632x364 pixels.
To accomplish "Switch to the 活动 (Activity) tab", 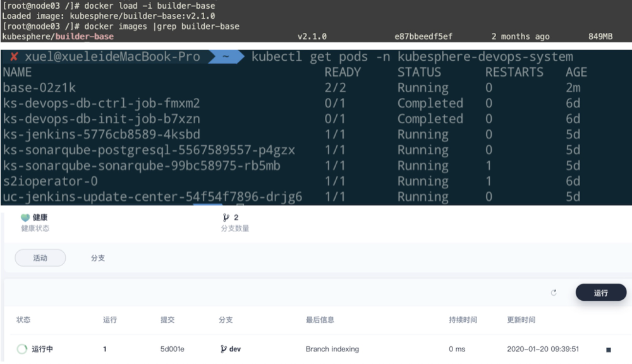I will point(40,258).
